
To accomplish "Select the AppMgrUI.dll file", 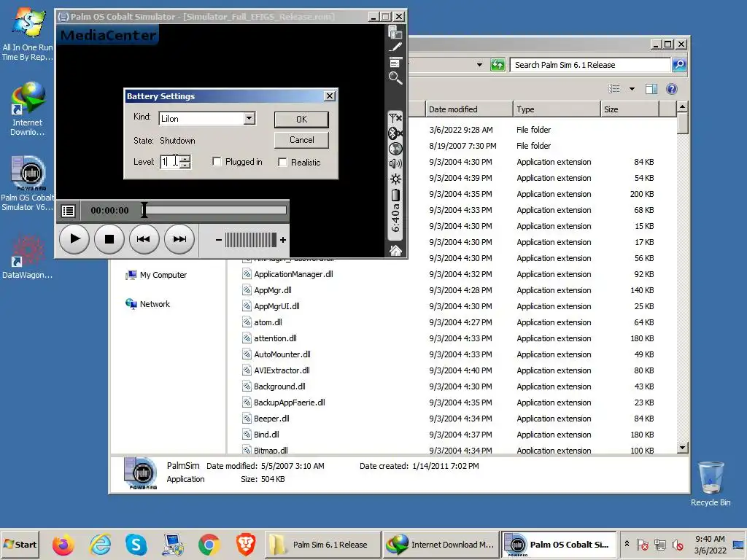I will (x=276, y=306).
